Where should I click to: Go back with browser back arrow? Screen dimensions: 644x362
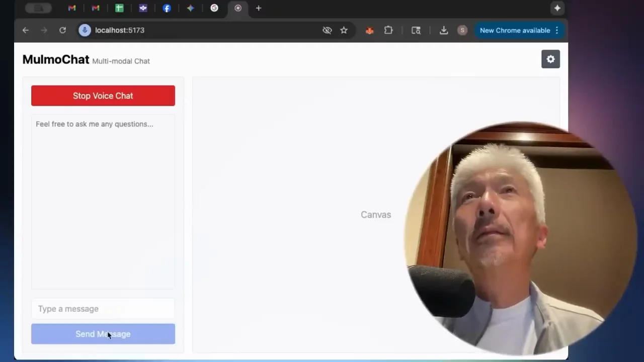point(26,30)
